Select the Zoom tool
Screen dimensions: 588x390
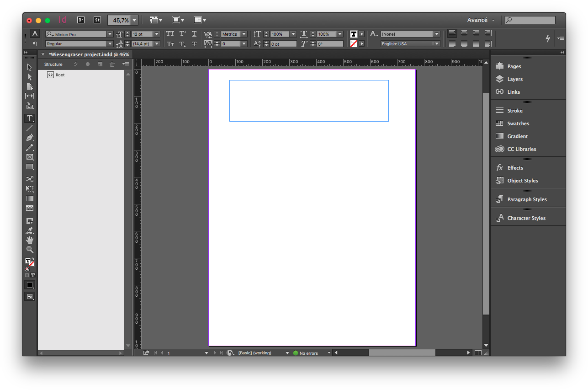pos(30,250)
